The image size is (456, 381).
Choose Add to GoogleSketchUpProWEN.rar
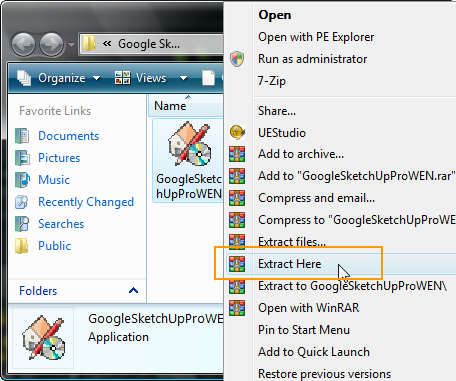(357, 176)
